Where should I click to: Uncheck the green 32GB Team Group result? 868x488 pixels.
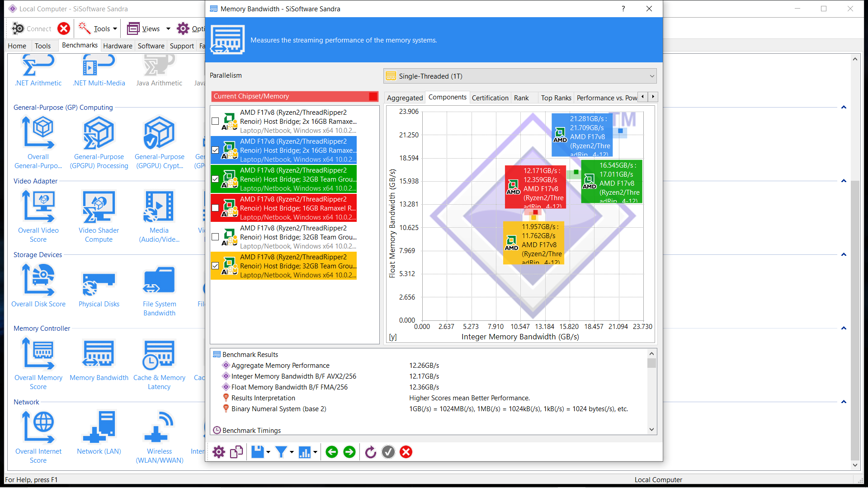pos(215,179)
